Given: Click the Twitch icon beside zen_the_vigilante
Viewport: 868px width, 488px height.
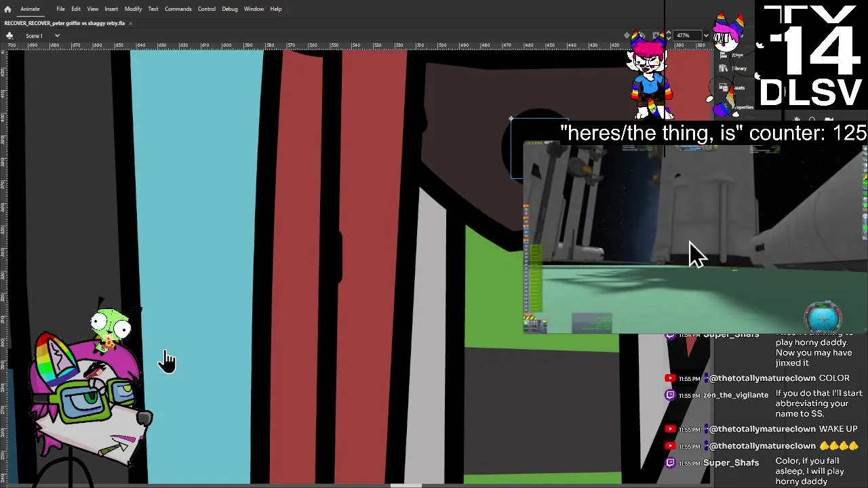Looking at the screenshot, I should click(670, 395).
